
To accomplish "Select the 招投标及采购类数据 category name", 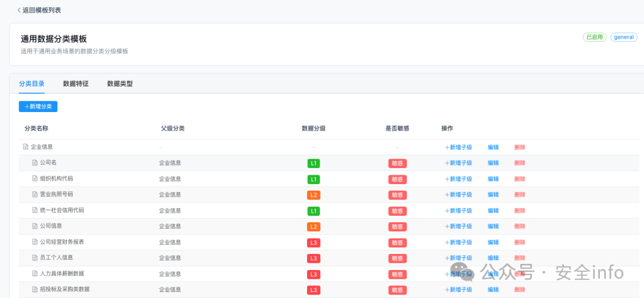I will (x=65, y=289).
